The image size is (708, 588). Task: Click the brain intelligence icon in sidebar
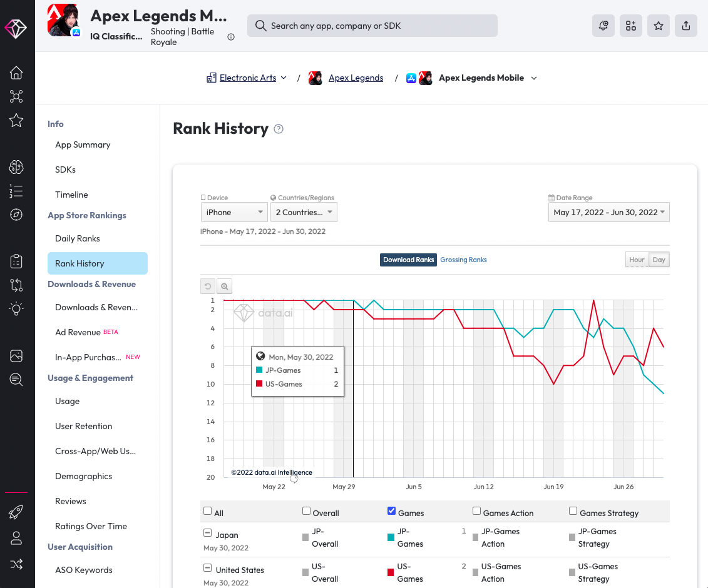pyautogui.click(x=16, y=168)
